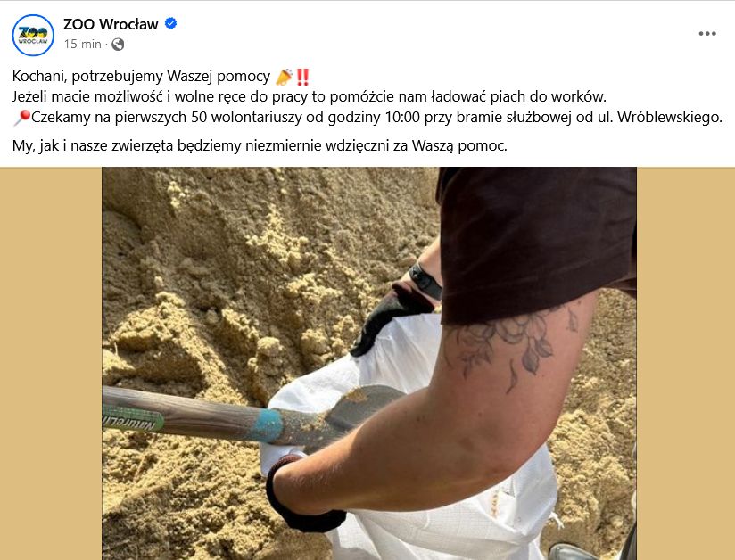
Task: Click the globe public audience icon
Action: (118, 44)
